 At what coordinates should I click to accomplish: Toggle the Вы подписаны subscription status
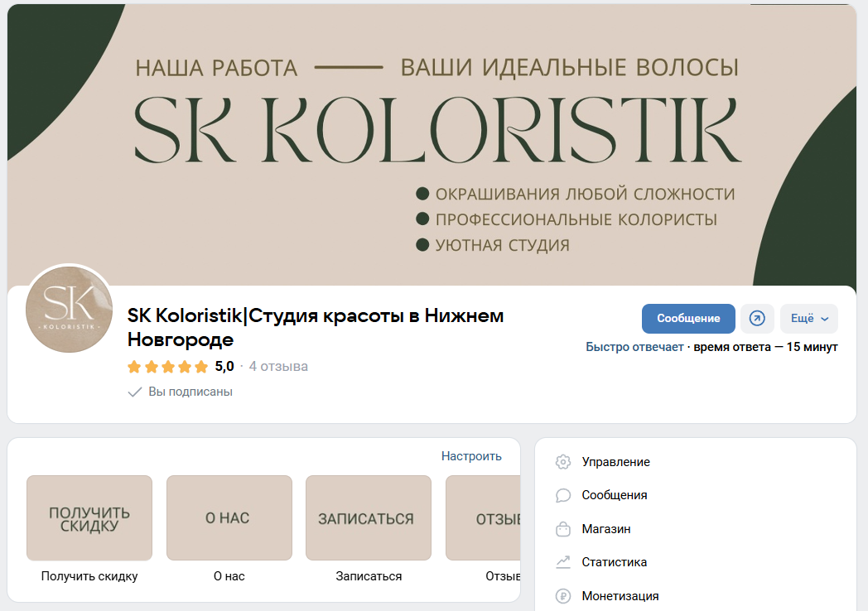pos(181,392)
